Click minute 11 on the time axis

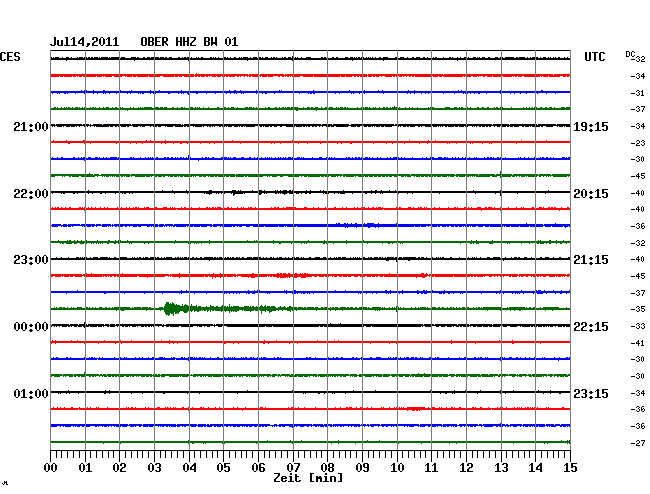pos(431,468)
